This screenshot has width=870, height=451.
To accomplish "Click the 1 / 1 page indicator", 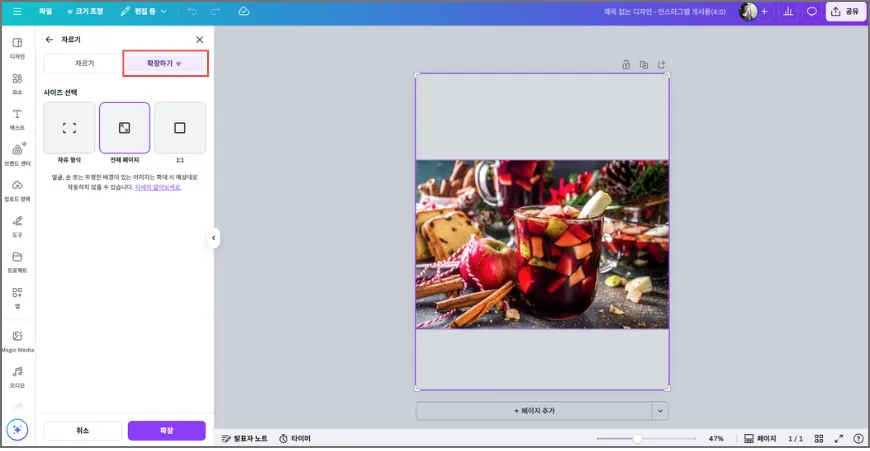I will point(796,438).
